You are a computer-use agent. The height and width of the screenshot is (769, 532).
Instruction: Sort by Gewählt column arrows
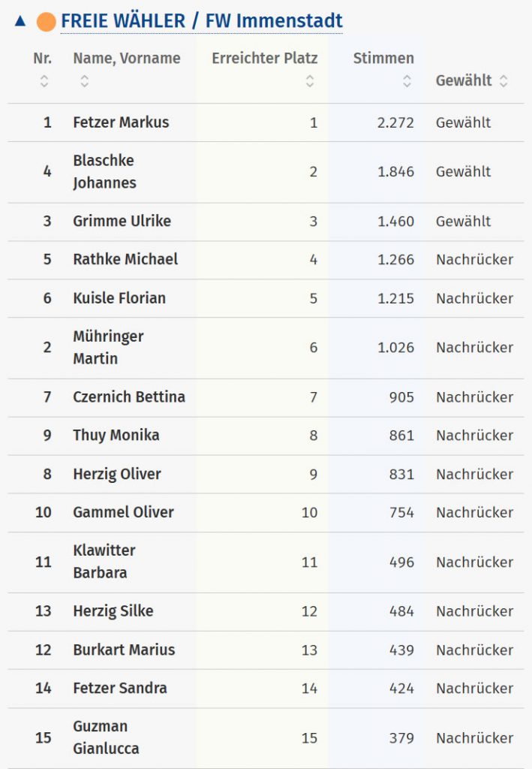(x=503, y=80)
